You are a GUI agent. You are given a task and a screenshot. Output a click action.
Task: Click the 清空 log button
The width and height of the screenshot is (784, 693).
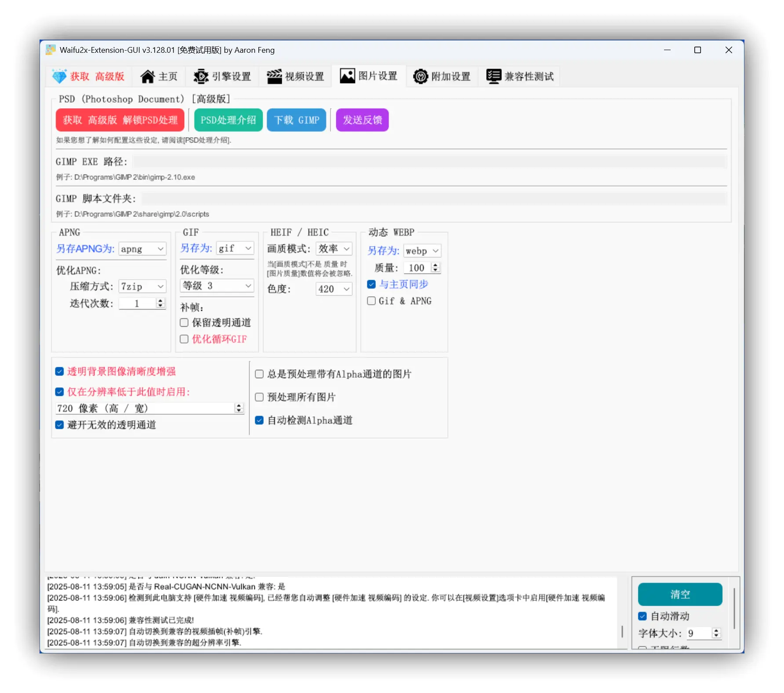(680, 595)
